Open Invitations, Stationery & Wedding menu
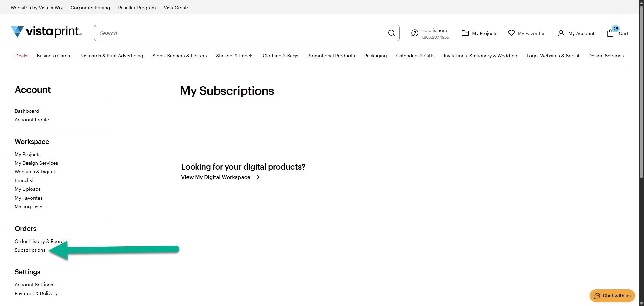 (480, 56)
